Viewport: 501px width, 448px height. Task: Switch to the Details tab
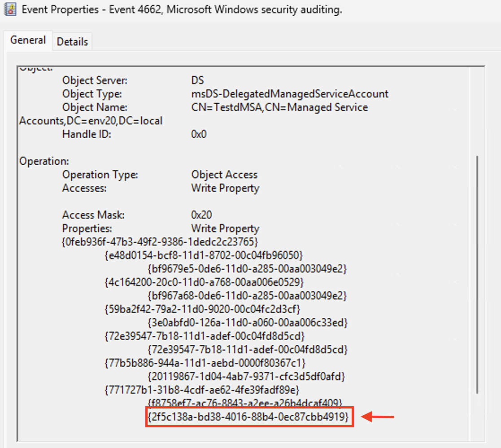coord(72,42)
